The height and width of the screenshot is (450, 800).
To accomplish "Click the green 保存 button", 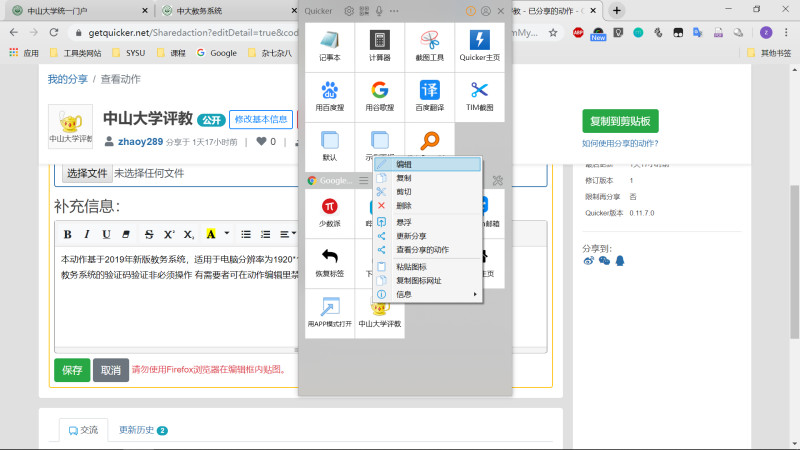I will point(72,370).
